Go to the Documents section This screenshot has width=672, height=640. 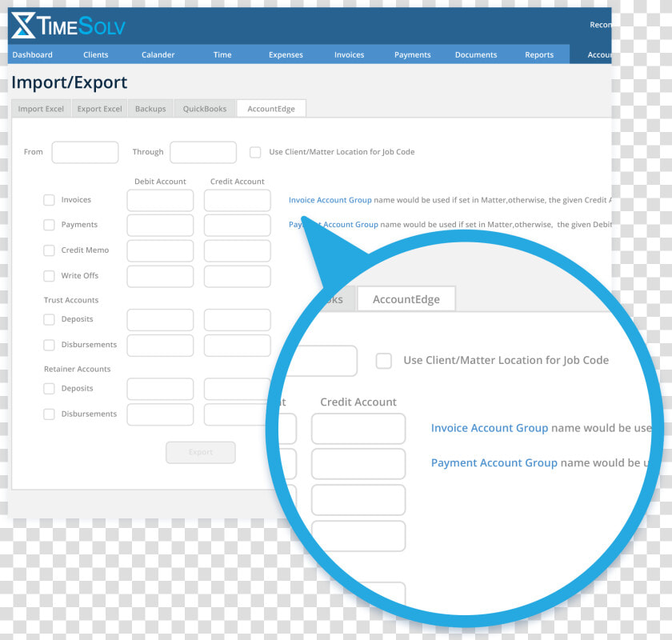(476, 55)
